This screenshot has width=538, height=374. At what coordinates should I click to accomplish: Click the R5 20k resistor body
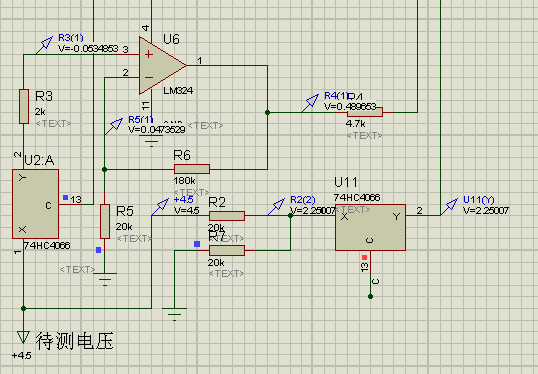pos(105,221)
